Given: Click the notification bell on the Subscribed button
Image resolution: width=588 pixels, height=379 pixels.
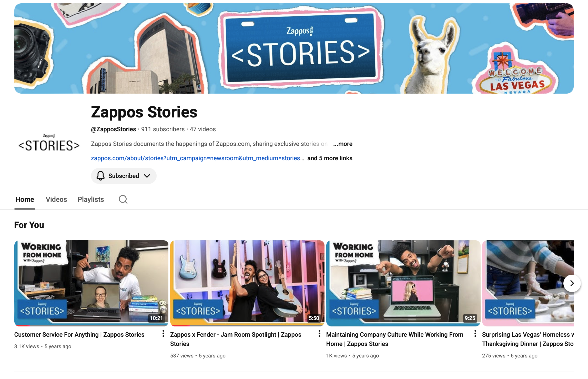Looking at the screenshot, I should (100, 176).
